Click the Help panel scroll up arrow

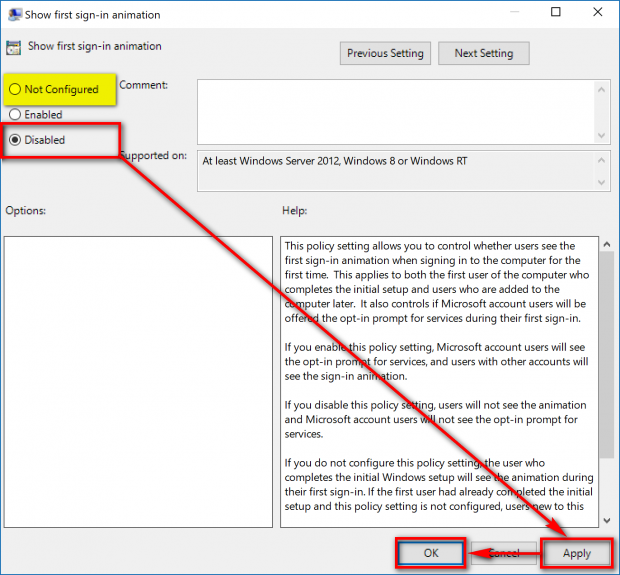coord(606,245)
